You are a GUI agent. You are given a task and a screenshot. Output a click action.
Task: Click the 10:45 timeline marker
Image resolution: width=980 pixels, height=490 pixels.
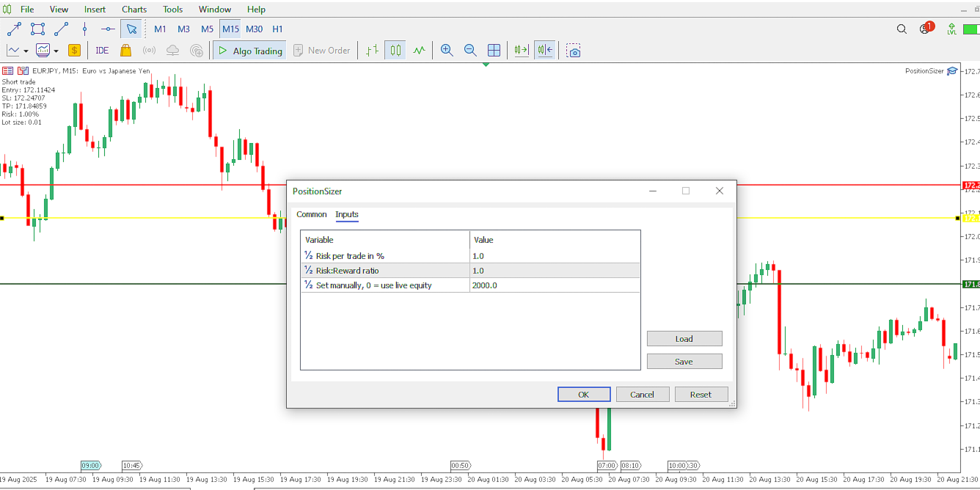[x=132, y=465]
